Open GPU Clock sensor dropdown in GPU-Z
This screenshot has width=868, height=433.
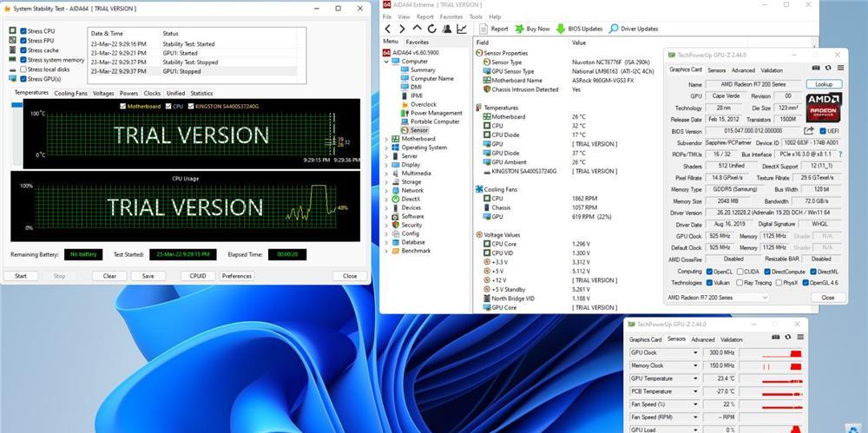pos(696,352)
